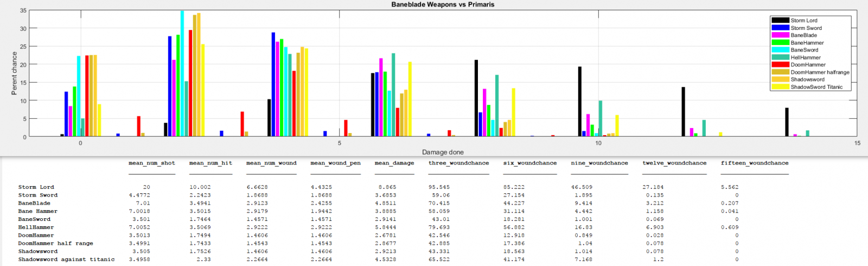Viewport: 868px width, 266px height.
Task: Click the DoomHammer halfrange legend label
Action: point(820,72)
